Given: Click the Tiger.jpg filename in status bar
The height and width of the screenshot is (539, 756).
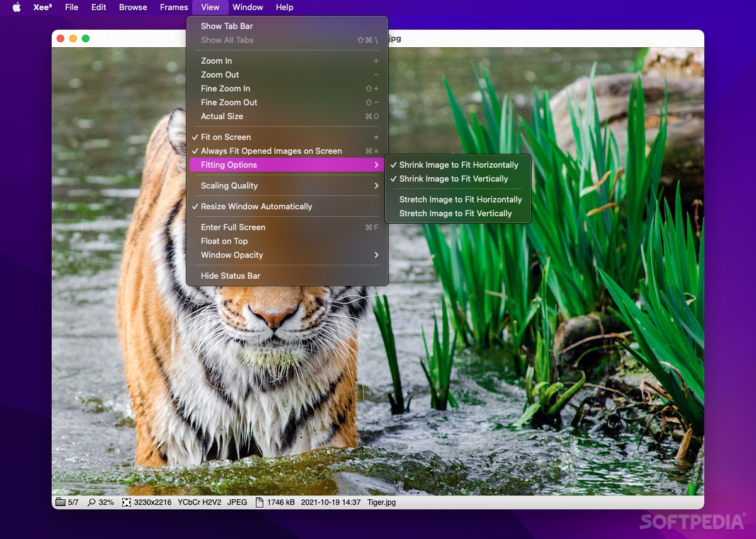Looking at the screenshot, I should click(x=381, y=502).
